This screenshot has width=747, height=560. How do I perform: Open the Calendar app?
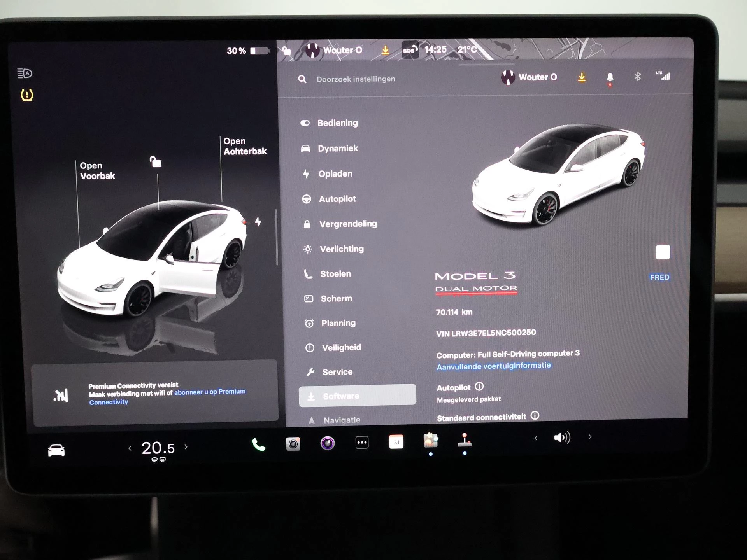(x=396, y=442)
